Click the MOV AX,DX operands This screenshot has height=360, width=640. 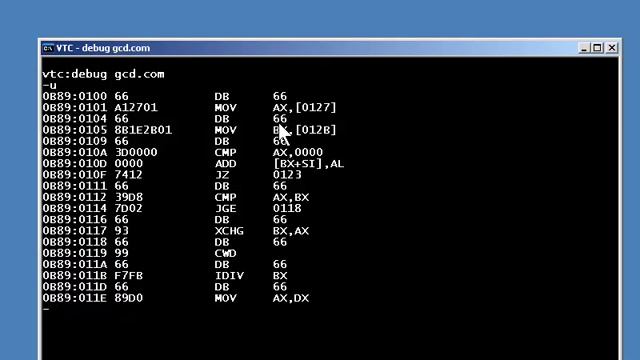pyautogui.click(x=291, y=298)
